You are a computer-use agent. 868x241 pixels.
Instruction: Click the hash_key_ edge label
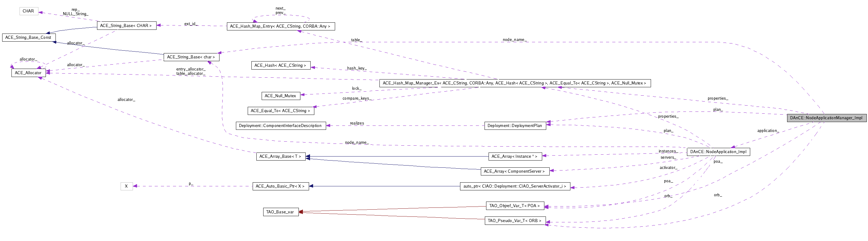click(x=357, y=68)
